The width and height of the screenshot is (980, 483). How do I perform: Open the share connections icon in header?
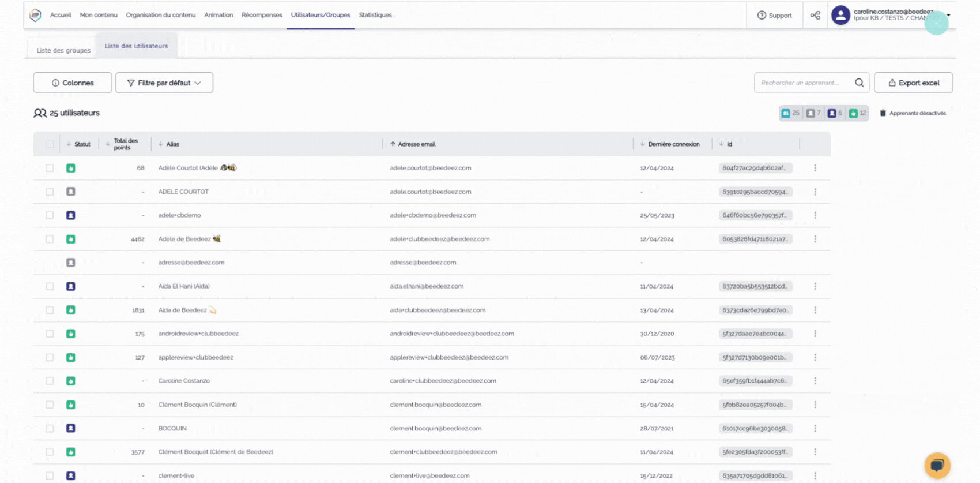(815, 16)
